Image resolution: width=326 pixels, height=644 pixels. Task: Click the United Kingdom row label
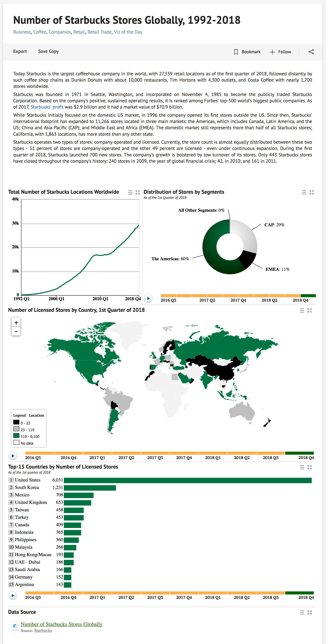pos(31,503)
